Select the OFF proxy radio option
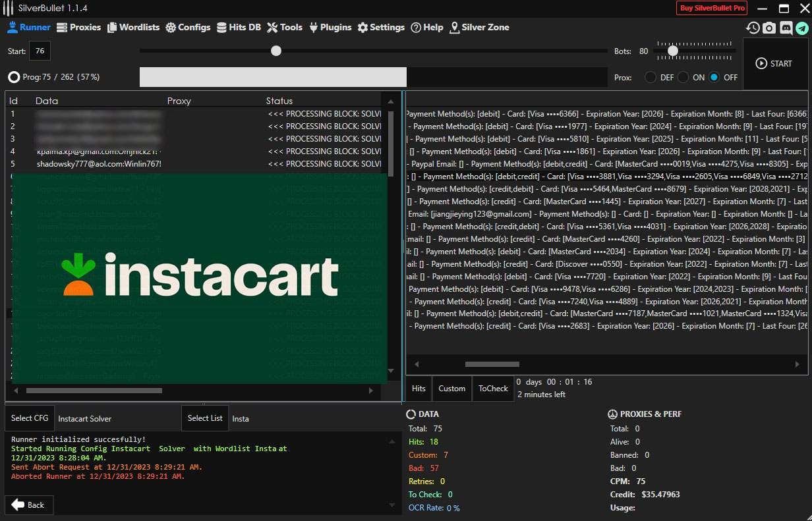Screen dimensions: 812x521 click(x=714, y=77)
